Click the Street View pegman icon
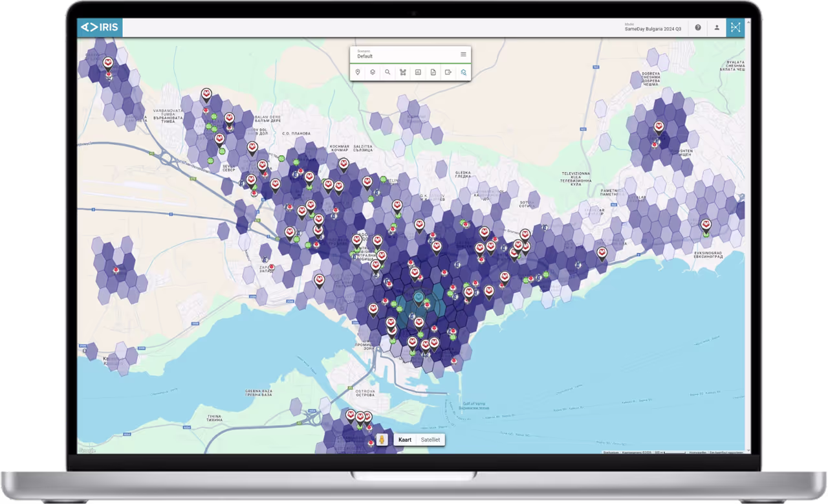Viewport: 828px width, 504px height. 382,440
